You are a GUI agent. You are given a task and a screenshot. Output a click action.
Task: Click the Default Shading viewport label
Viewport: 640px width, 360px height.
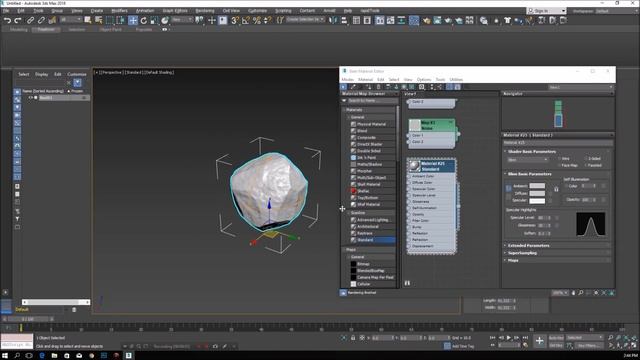tap(159, 72)
